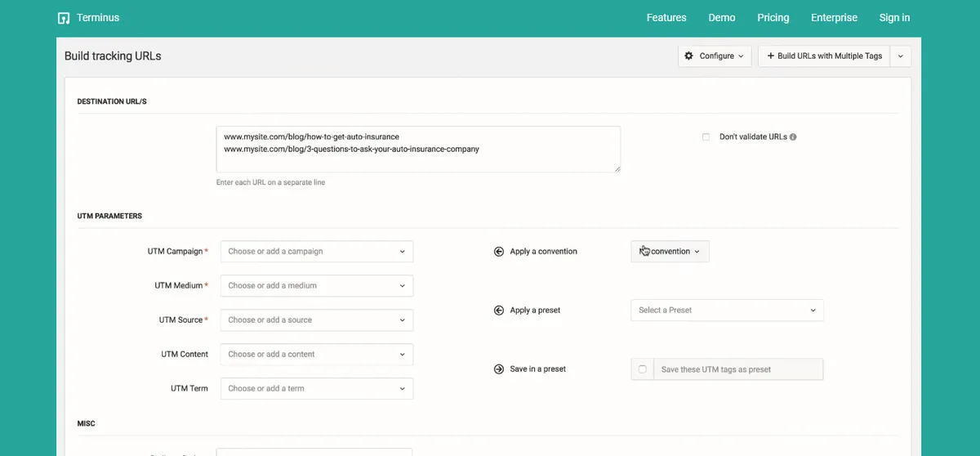
Task: Click the Terminus logo icon
Action: point(64,18)
